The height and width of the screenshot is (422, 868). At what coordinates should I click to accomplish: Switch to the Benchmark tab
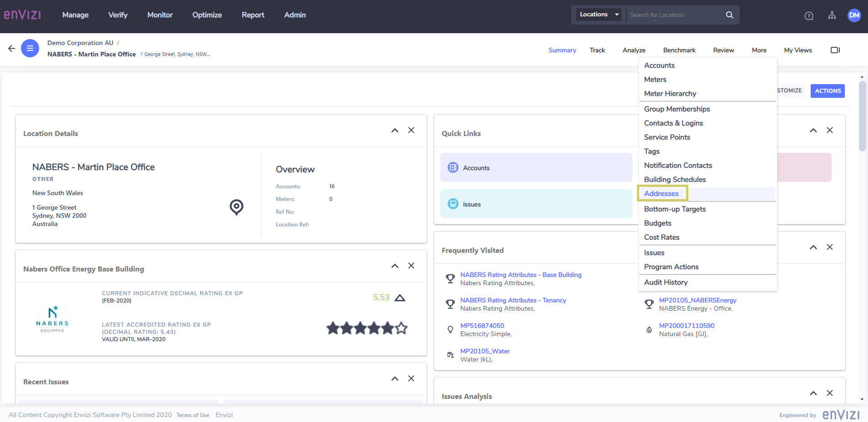tap(679, 50)
